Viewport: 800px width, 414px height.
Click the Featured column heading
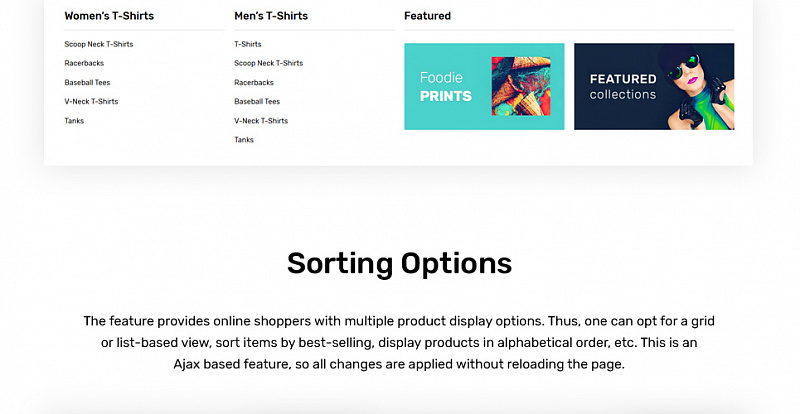[428, 16]
